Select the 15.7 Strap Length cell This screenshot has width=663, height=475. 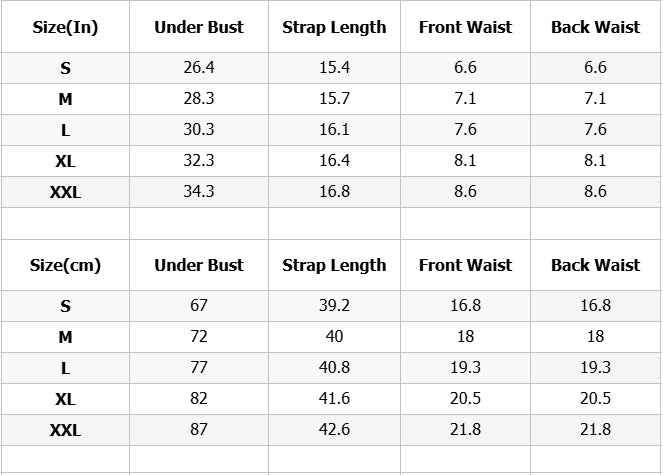click(x=334, y=98)
